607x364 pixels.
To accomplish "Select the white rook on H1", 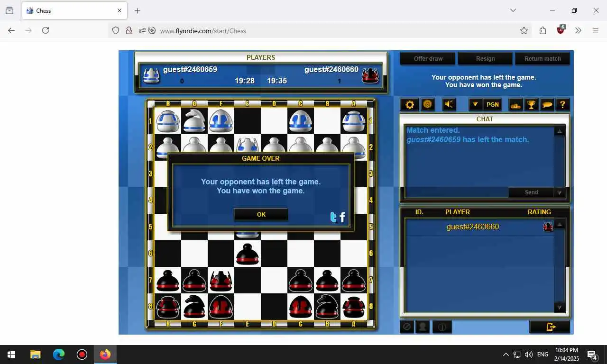I will 168,121.
